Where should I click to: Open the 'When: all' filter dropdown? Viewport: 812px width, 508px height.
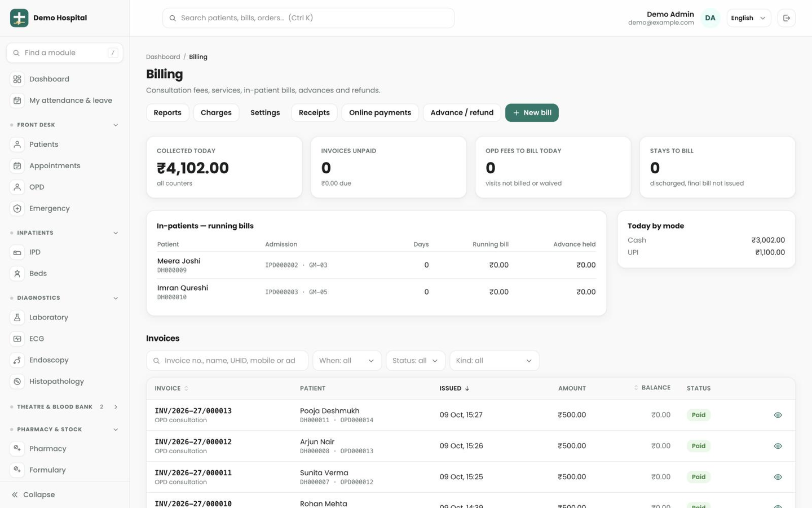347,361
